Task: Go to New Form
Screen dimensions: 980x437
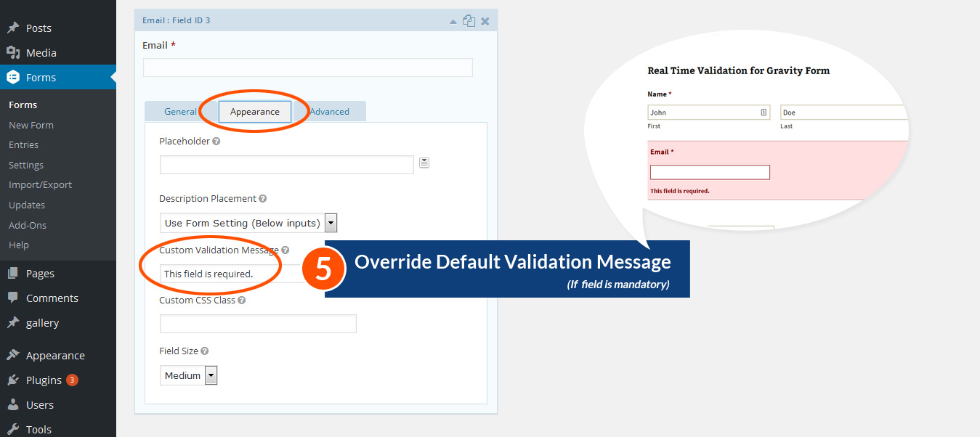Action: 31,125
